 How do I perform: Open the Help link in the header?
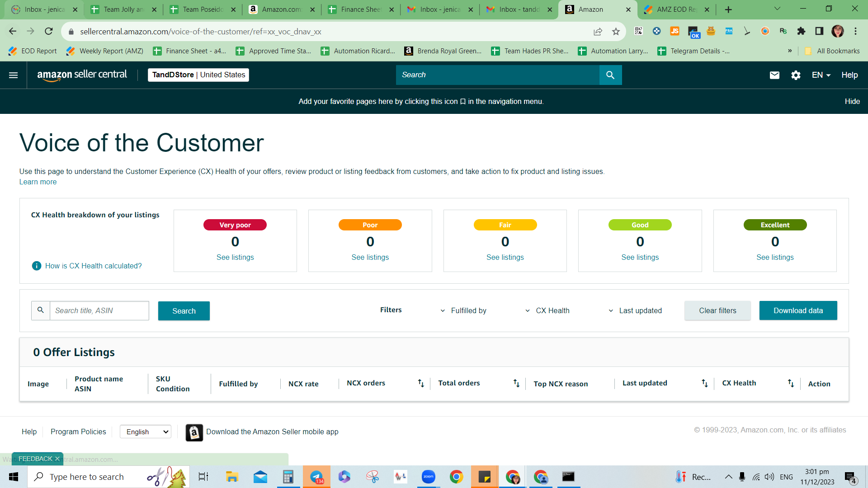tap(849, 75)
